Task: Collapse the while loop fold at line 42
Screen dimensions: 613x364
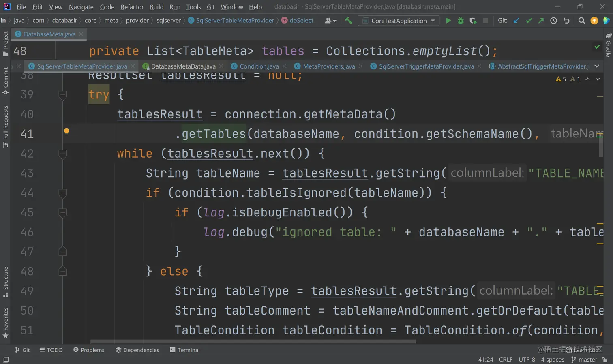Action: coord(62,154)
